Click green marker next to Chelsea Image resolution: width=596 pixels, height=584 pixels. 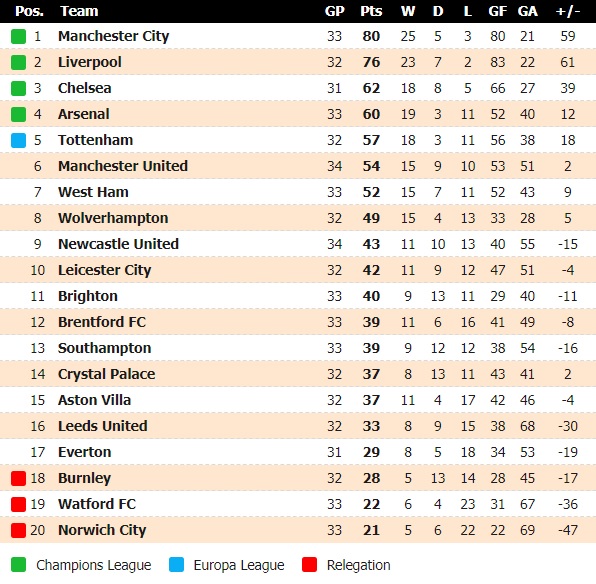(x=18, y=88)
